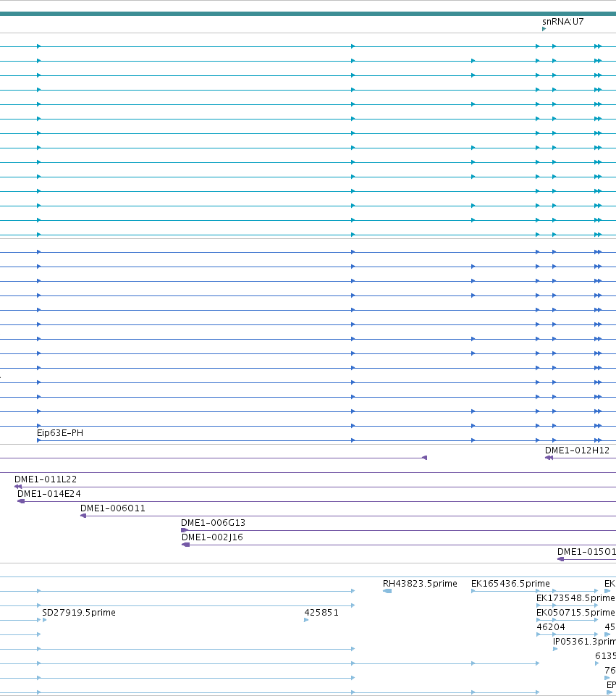Click the purple arrowhead under DME1-015O1
This screenshot has height=696, width=616.
(x=560, y=559)
